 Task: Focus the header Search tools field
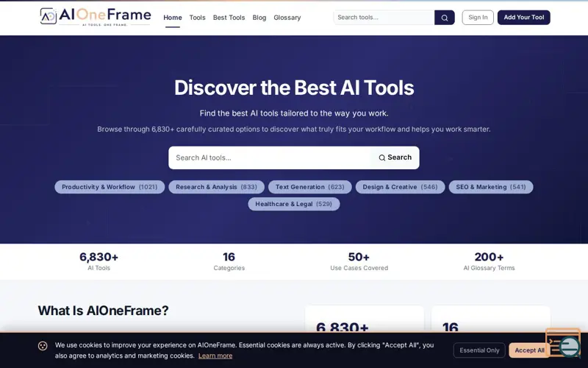(x=384, y=17)
